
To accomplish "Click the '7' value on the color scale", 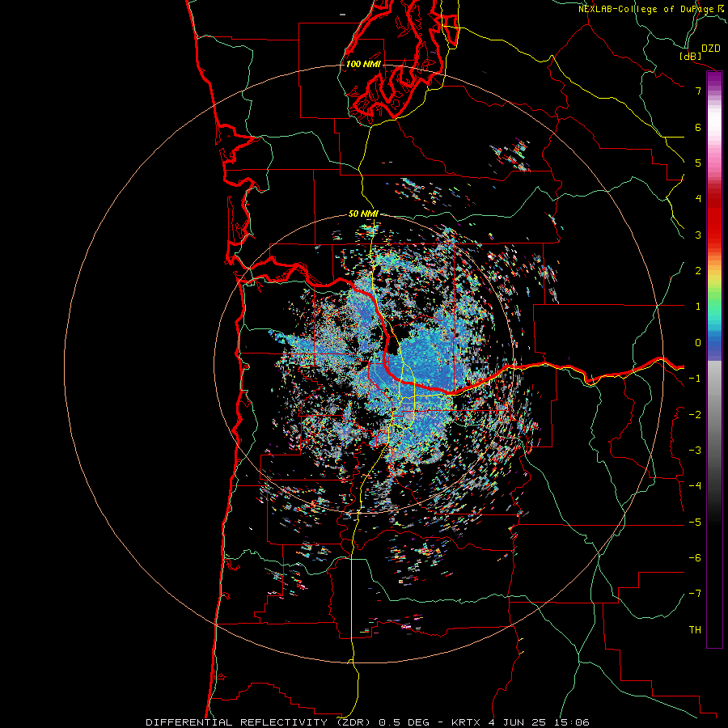I will (698, 91).
